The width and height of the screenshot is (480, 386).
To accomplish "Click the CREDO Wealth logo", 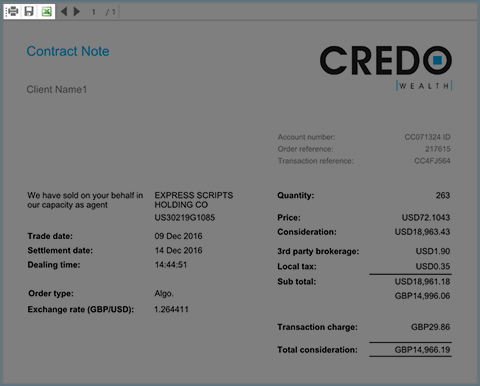I will (x=386, y=68).
